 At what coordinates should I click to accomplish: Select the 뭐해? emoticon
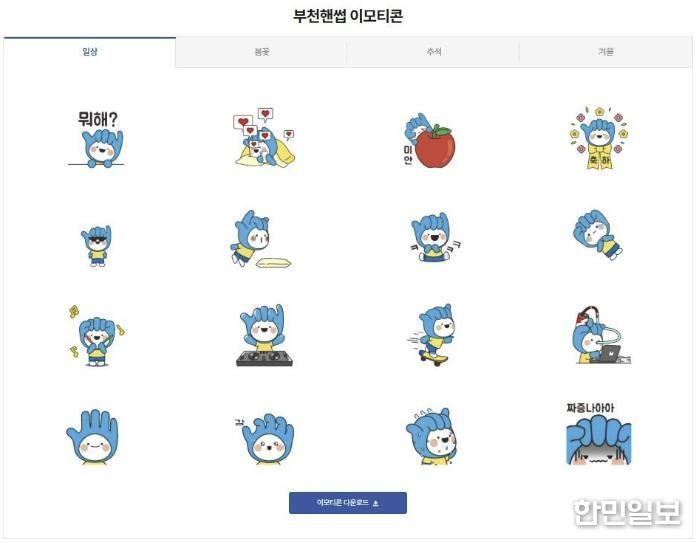point(96,139)
